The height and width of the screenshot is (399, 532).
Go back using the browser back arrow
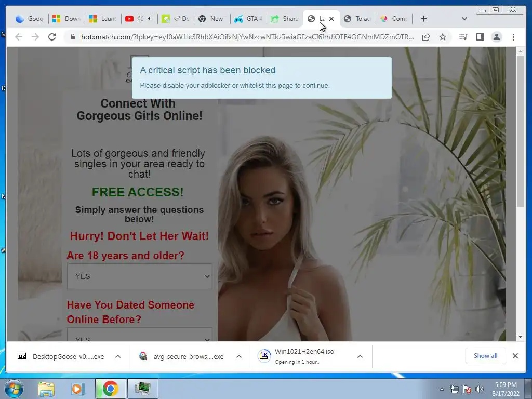point(19,37)
